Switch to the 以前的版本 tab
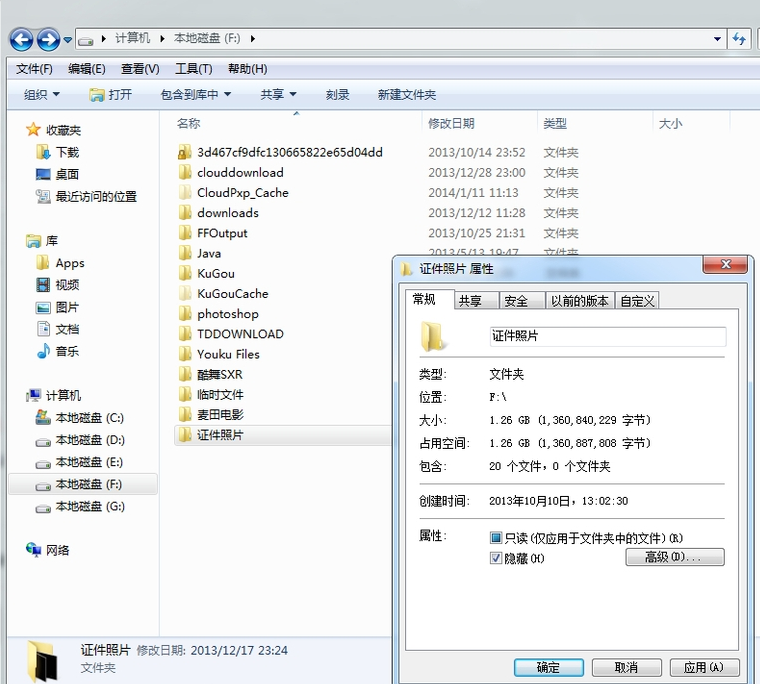760x684 pixels. click(580, 301)
